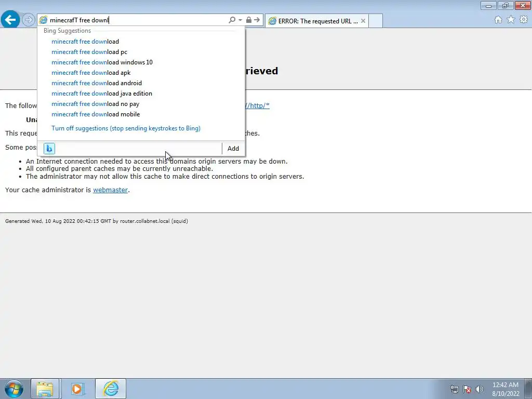The width and height of the screenshot is (532, 399).
Task: Open the Tools gear menu
Action: 524,20
